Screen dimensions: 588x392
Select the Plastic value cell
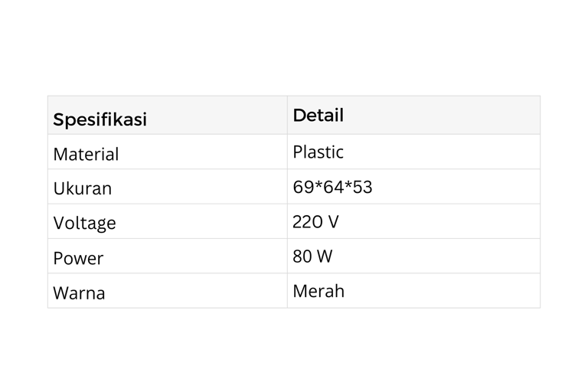tap(318, 152)
